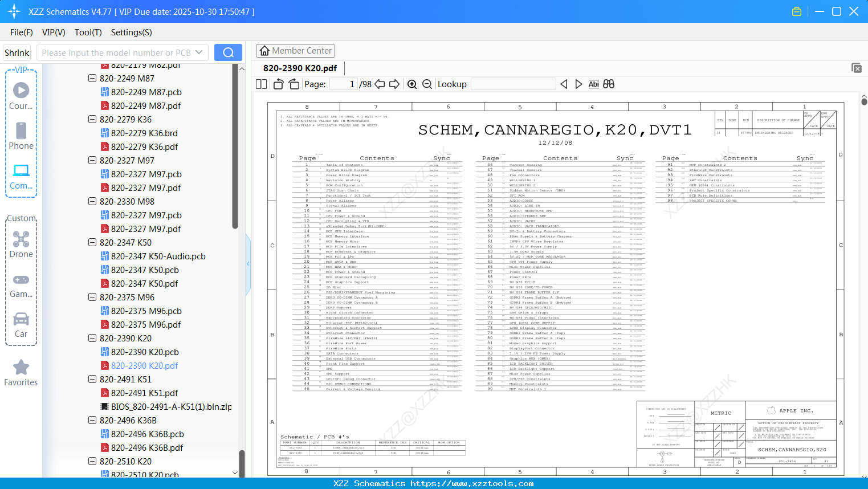The image size is (868, 489).
Task: Go to previous page arrow
Action: 380,84
